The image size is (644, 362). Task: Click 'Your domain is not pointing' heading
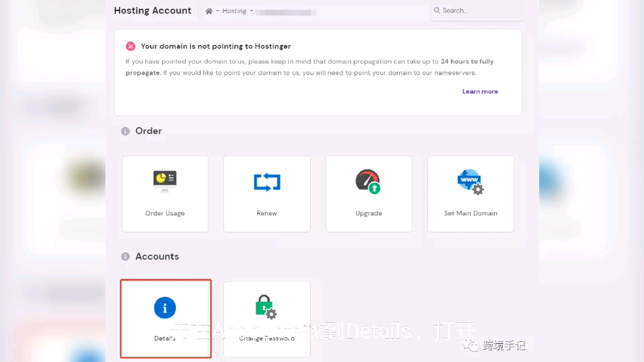point(216,46)
